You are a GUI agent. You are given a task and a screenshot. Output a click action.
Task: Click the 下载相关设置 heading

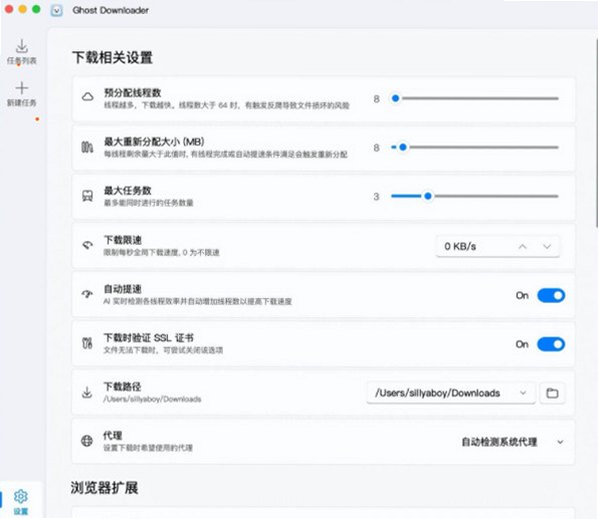click(x=112, y=58)
